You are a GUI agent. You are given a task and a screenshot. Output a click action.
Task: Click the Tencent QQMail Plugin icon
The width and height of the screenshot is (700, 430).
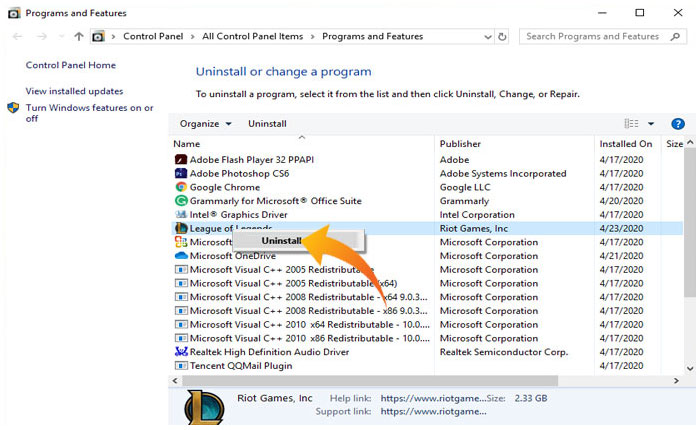point(181,366)
